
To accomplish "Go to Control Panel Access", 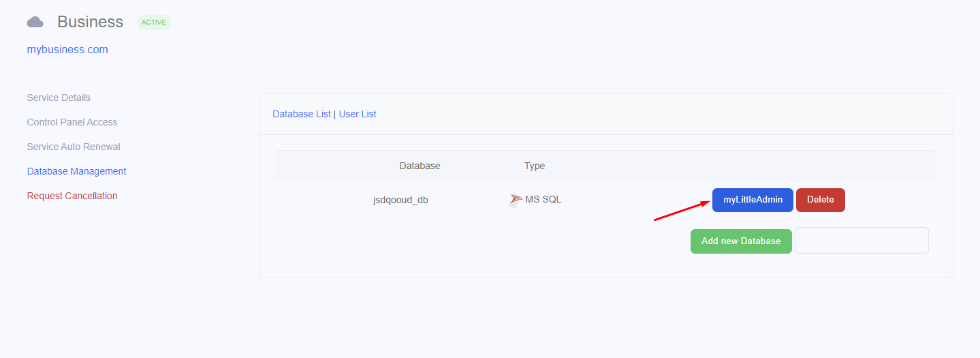I will click(x=72, y=122).
